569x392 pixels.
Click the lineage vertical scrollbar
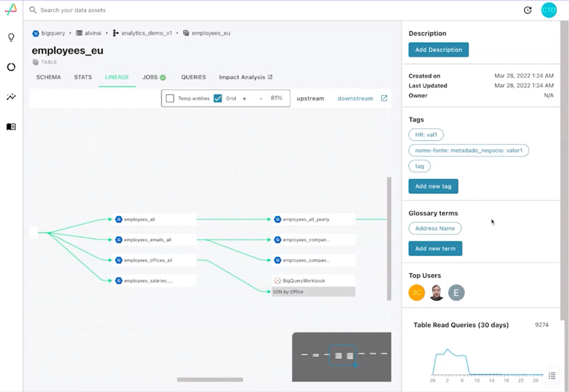point(389,238)
